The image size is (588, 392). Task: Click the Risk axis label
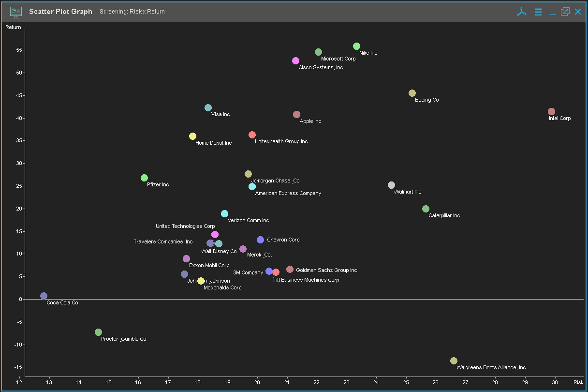point(578,382)
